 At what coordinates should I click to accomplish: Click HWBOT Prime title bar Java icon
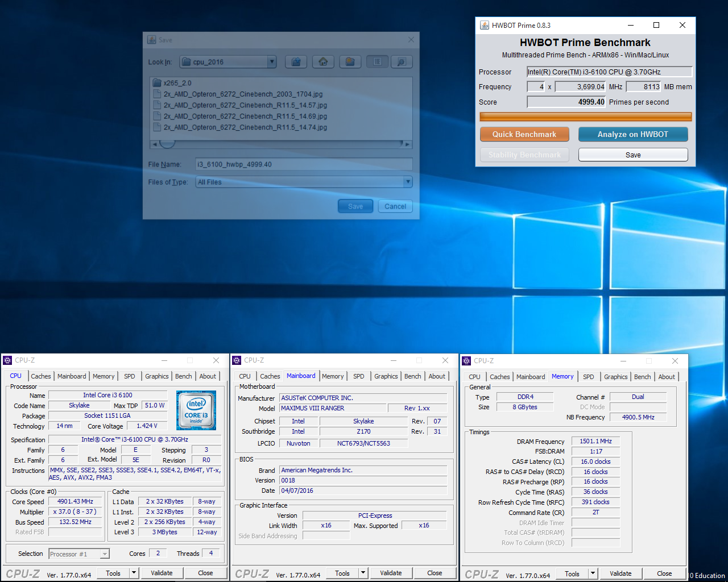pyautogui.click(x=485, y=25)
